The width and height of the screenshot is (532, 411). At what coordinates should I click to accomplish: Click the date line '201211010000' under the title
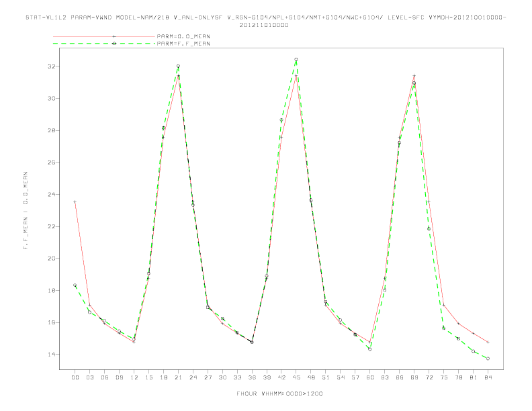264,25
